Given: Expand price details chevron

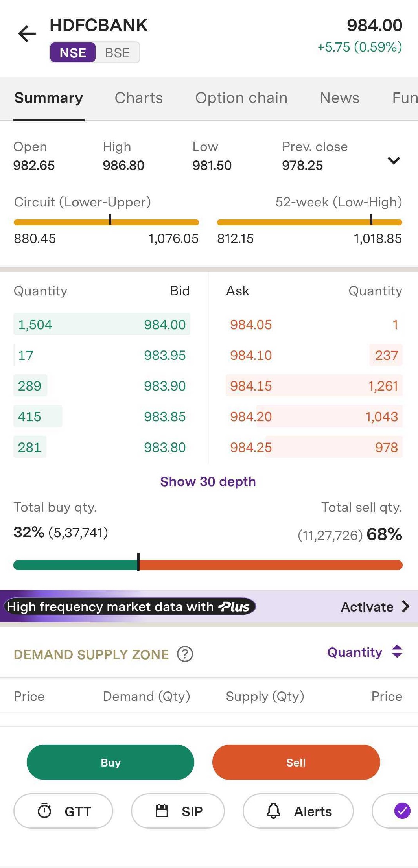Looking at the screenshot, I should click(x=394, y=160).
